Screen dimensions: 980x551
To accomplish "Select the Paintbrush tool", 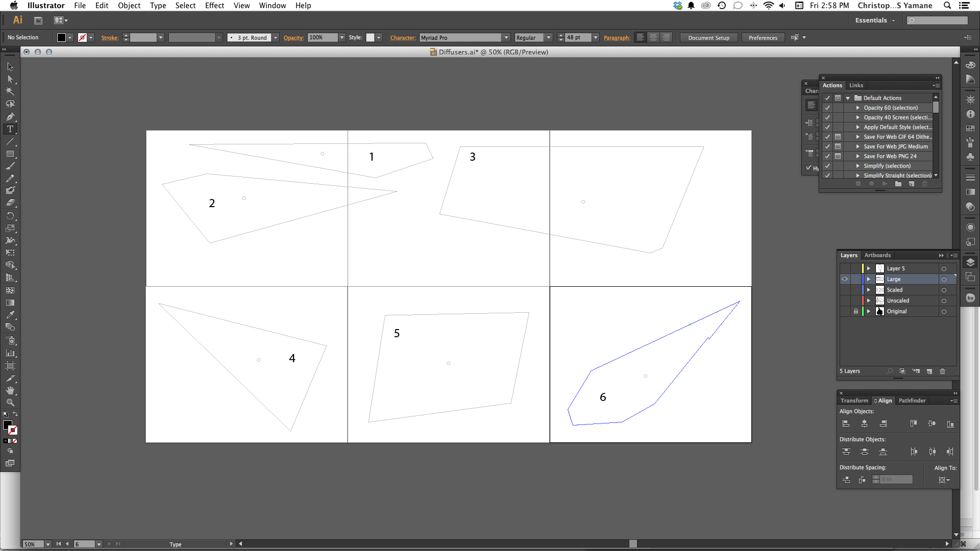I will pos(10,166).
